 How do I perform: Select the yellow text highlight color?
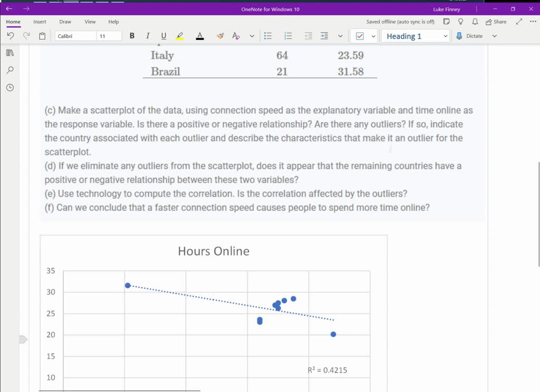click(180, 36)
